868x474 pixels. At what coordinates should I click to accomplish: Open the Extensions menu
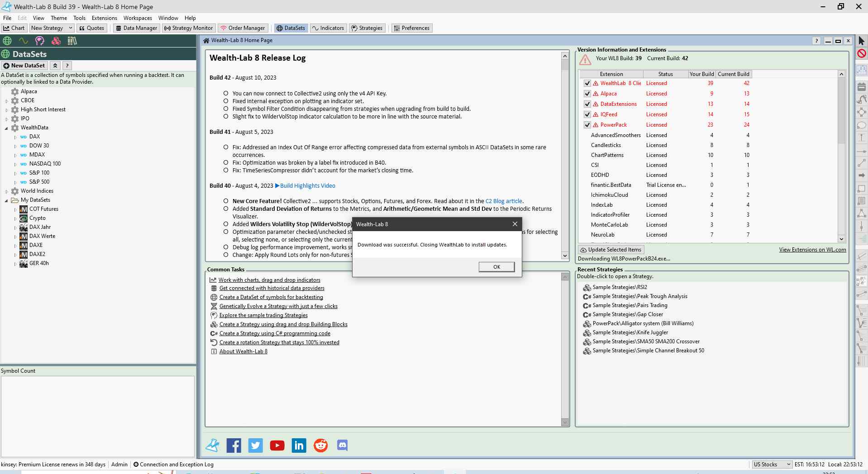click(105, 18)
